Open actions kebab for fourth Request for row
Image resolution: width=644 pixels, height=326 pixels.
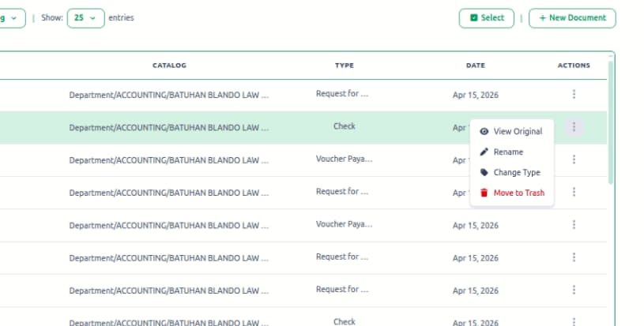(574, 290)
